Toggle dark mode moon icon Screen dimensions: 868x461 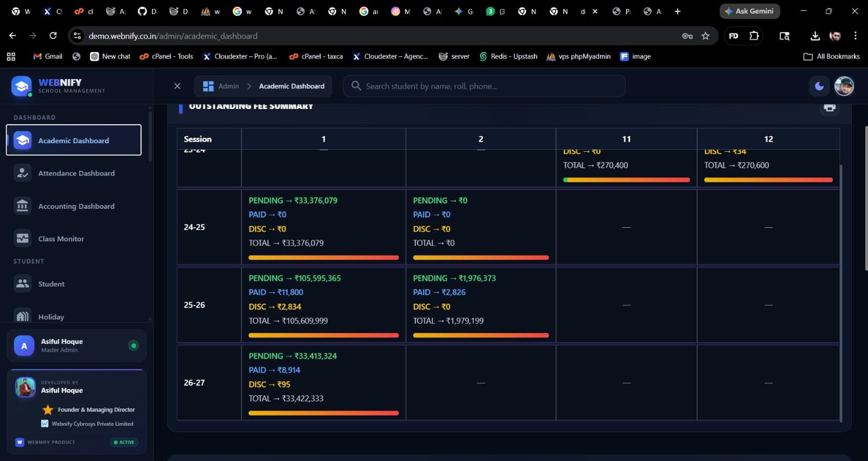tap(819, 86)
